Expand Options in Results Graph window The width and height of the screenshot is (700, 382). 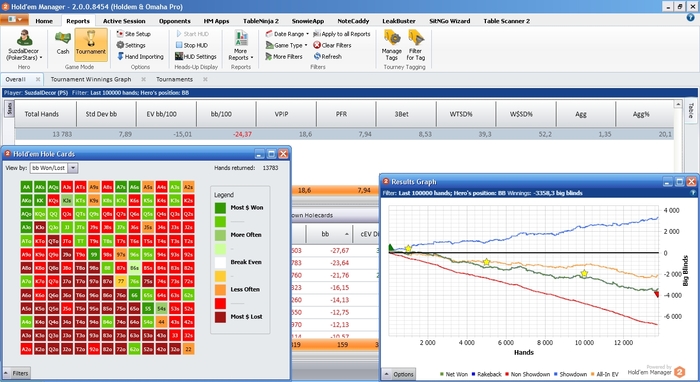coord(399,374)
